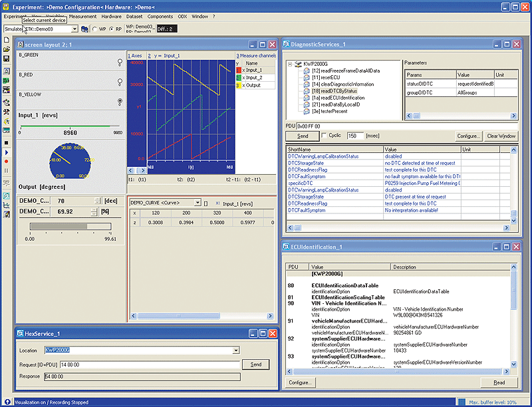Click the red Record icon in left toolbar
Image resolution: width=532 pixels, height=407 pixels.
pyautogui.click(x=6, y=162)
